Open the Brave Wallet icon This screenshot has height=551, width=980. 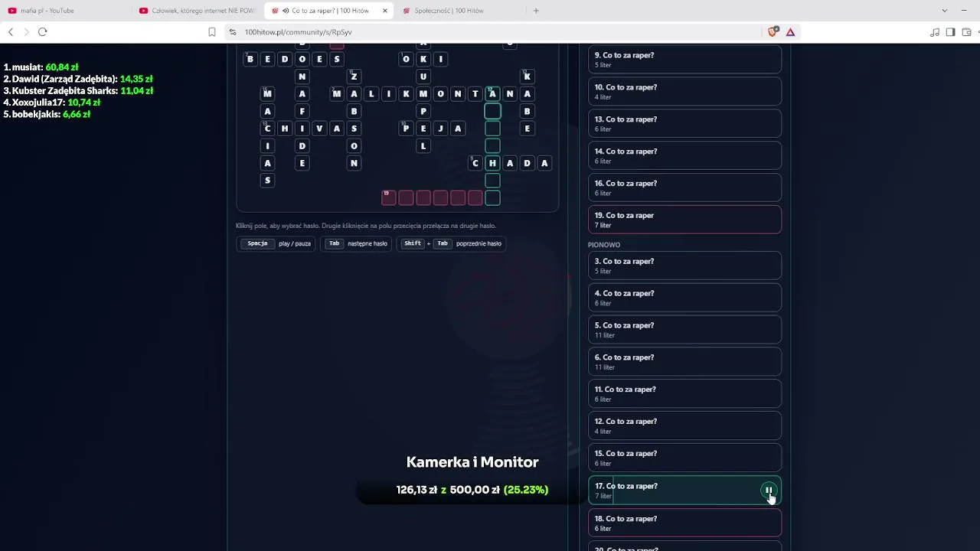click(966, 32)
